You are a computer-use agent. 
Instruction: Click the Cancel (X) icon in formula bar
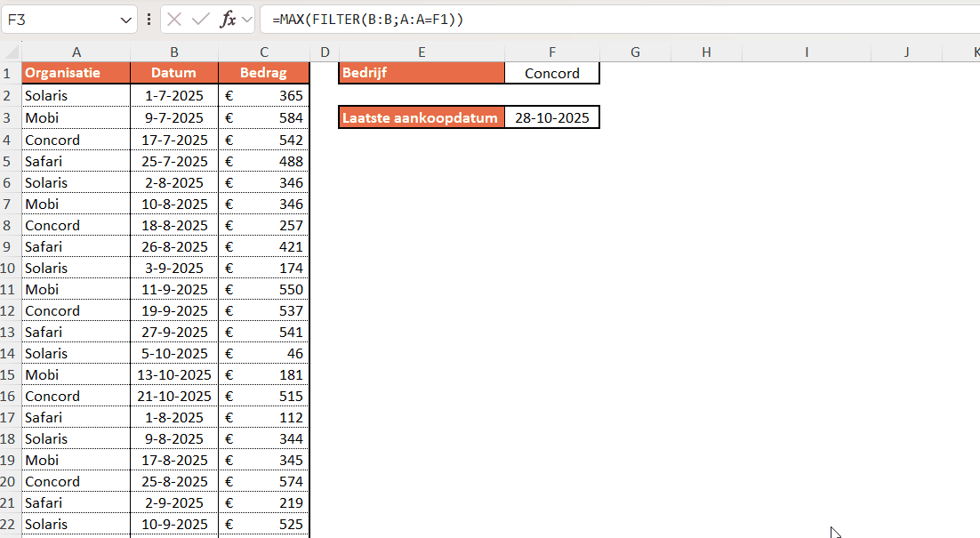174,19
